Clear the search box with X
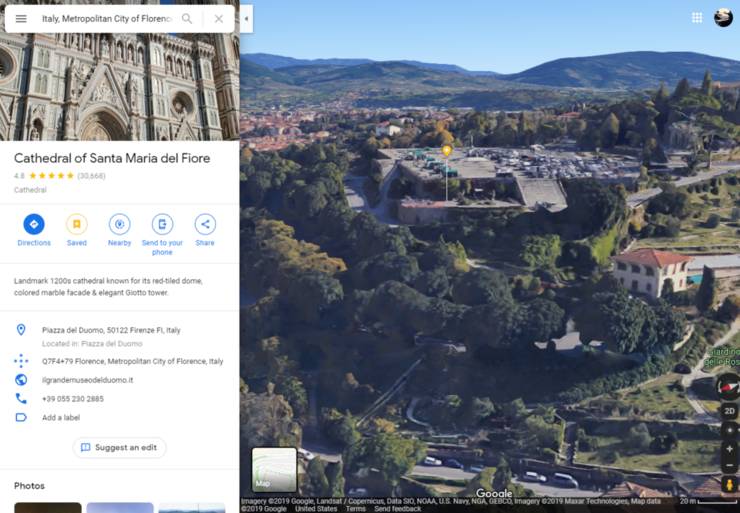The width and height of the screenshot is (740, 513). 218,19
